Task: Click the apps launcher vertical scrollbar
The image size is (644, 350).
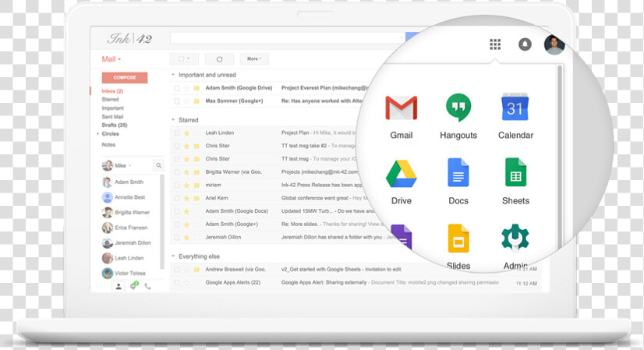Action: coord(559,156)
